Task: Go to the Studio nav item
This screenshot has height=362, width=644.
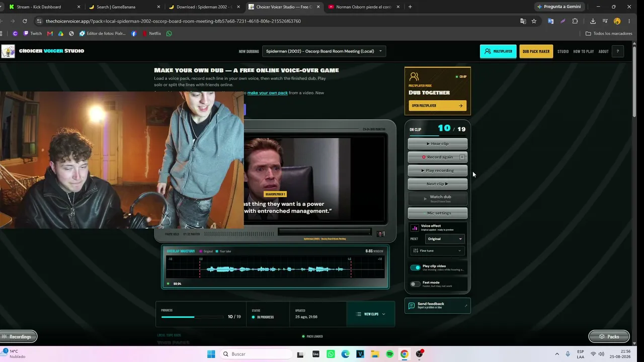Action: [x=563, y=51]
